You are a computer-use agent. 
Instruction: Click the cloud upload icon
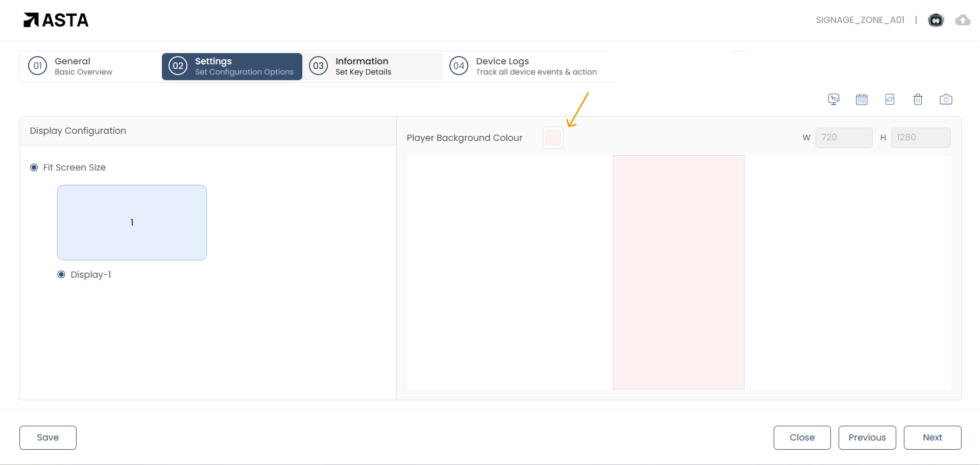[963, 20]
